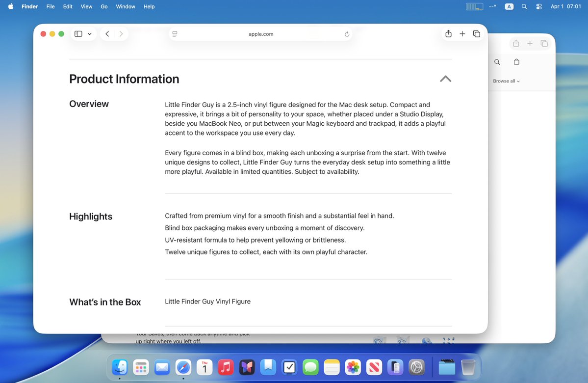Click the page settings icon in the address bar
The height and width of the screenshot is (383, 588).
click(x=175, y=34)
